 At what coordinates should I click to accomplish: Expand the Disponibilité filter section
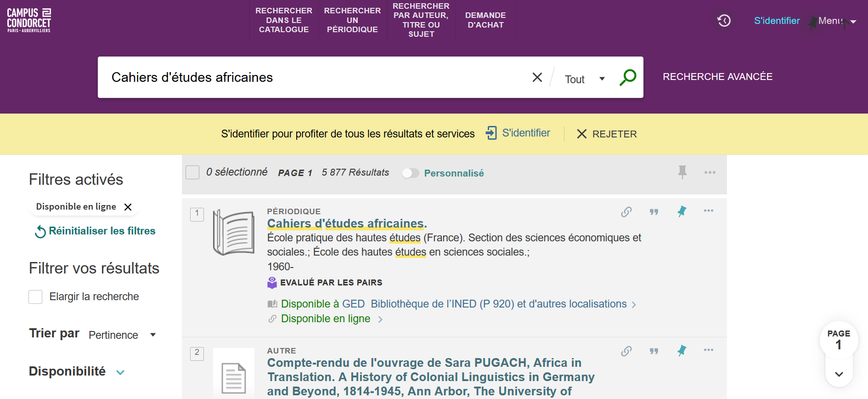[x=77, y=371]
